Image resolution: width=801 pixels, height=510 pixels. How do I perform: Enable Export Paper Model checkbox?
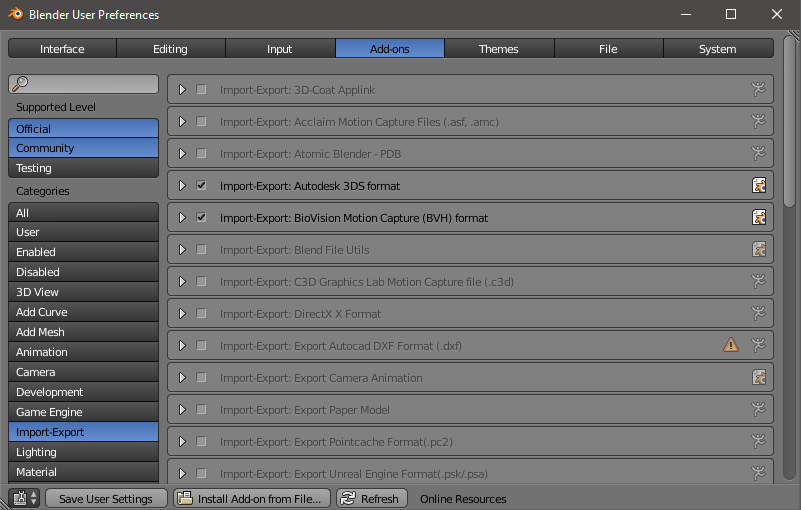click(201, 409)
